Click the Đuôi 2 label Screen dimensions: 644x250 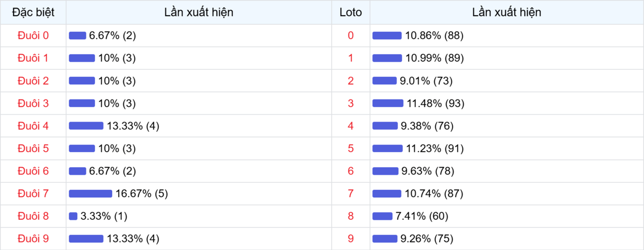click(33, 81)
